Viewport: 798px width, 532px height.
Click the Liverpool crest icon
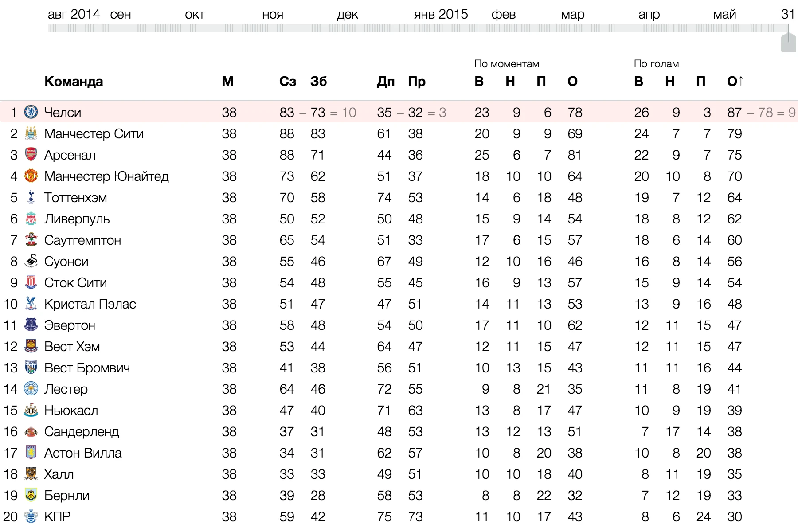(31, 219)
